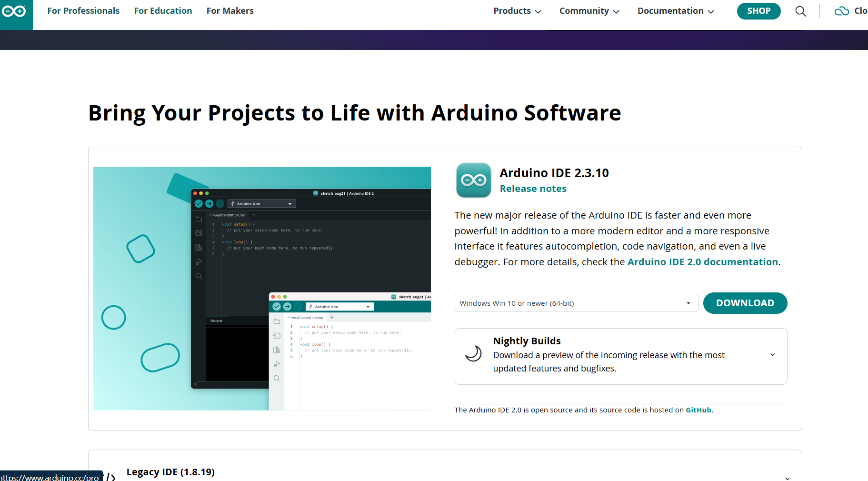Image resolution: width=868 pixels, height=481 pixels.
Task: Expand the Products dropdown menu
Action: [517, 11]
